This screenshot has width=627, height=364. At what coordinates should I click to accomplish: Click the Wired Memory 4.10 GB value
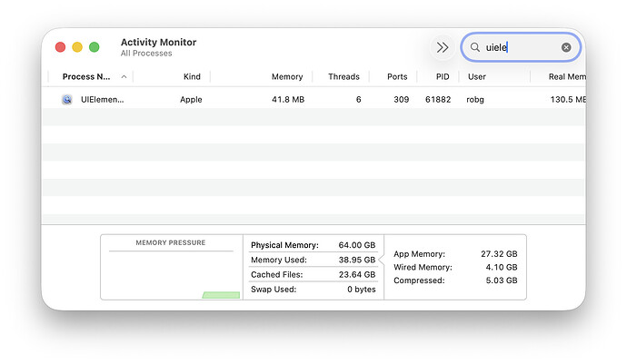[x=502, y=267]
